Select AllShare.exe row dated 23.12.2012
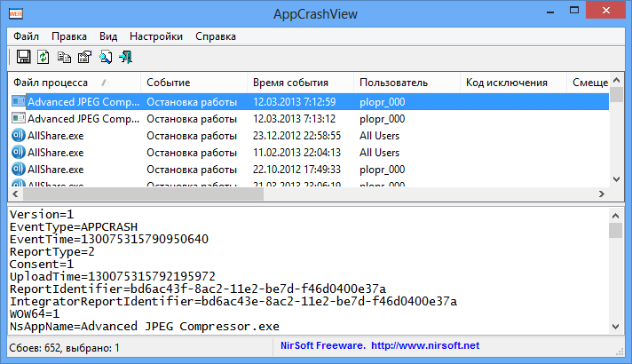The width and height of the screenshot is (632, 364). (308, 136)
